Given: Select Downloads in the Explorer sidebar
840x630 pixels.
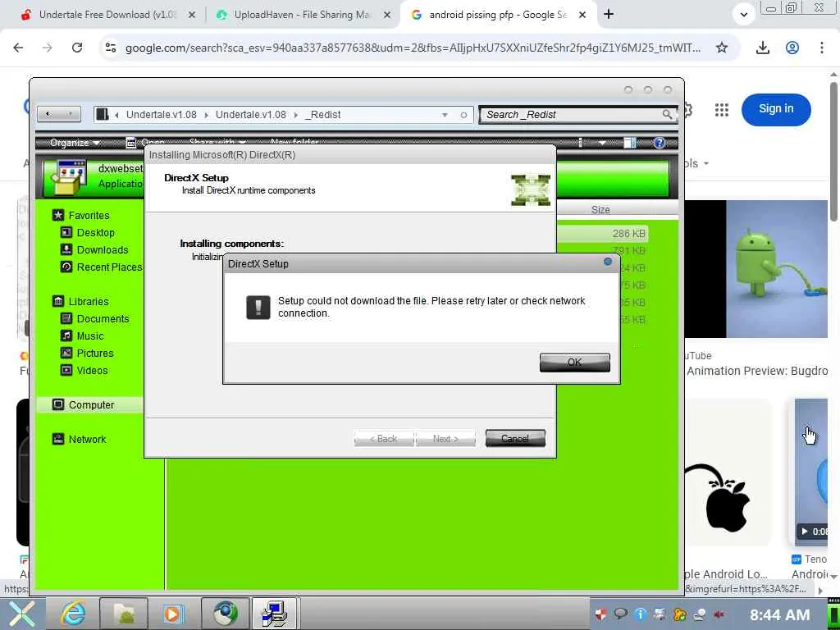Looking at the screenshot, I should pos(103,249).
